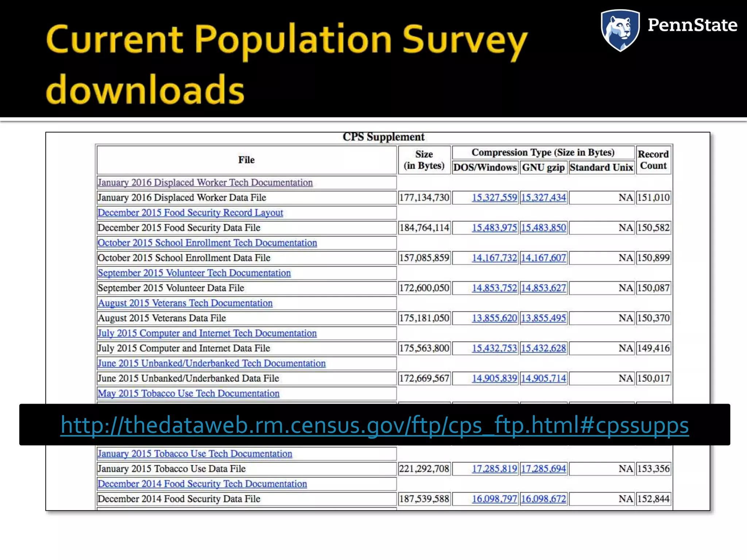Screen dimensions: 747x560
Task: Download DOS/Windows file 13,855,620
Action: pyautogui.click(x=494, y=318)
